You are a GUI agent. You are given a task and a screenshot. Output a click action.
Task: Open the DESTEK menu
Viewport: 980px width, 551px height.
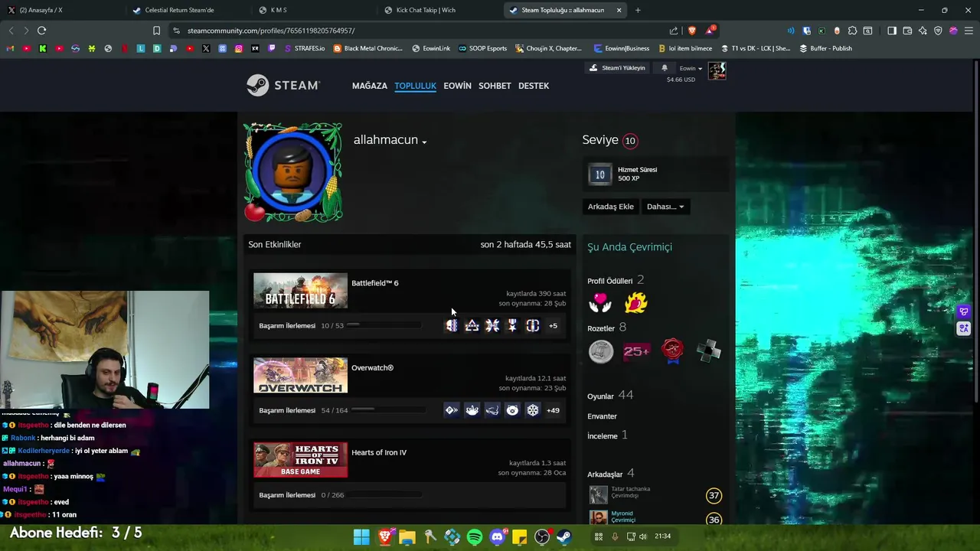point(534,86)
